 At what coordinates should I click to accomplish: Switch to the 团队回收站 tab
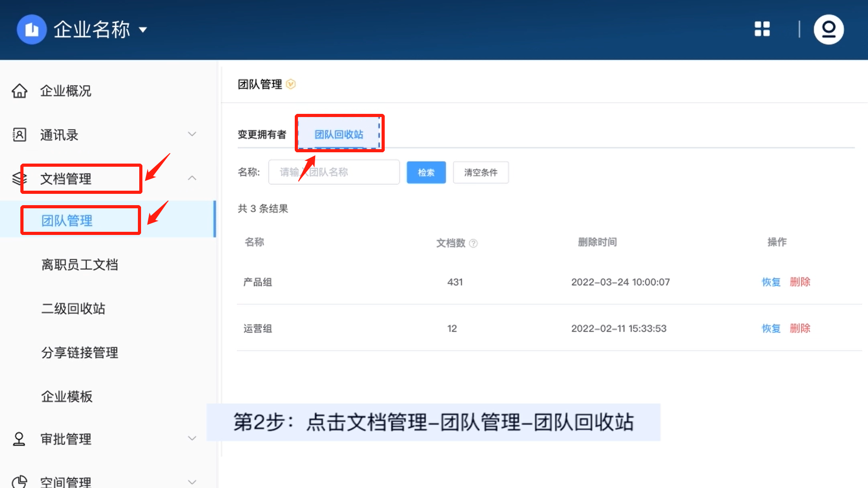[339, 135]
